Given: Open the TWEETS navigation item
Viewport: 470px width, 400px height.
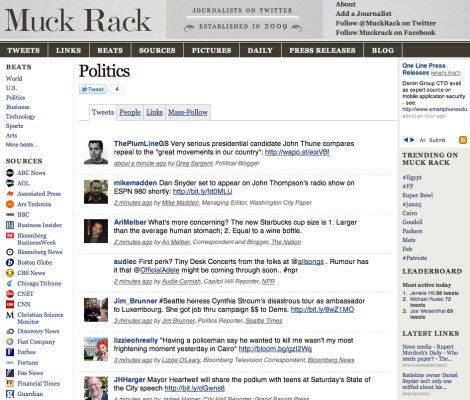Looking at the screenshot, I should [x=23, y=50].
